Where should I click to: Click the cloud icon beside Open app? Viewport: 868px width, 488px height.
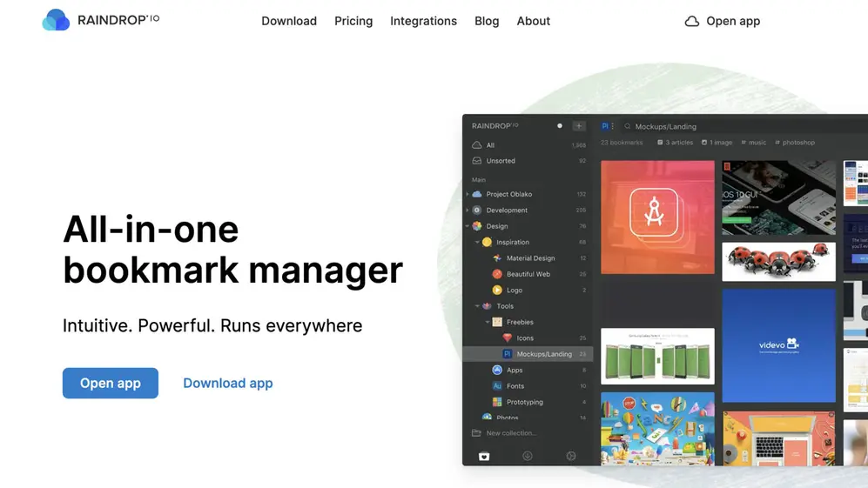(692, 21)
